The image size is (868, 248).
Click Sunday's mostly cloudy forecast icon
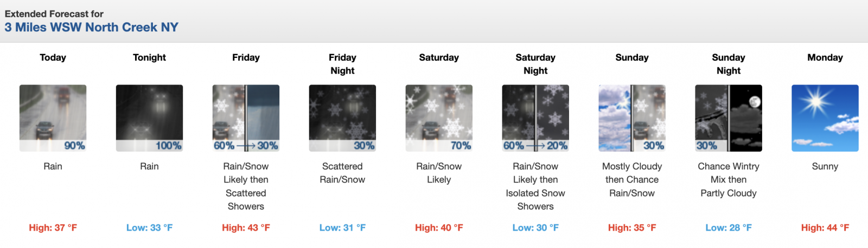click(x=632, y=118)
